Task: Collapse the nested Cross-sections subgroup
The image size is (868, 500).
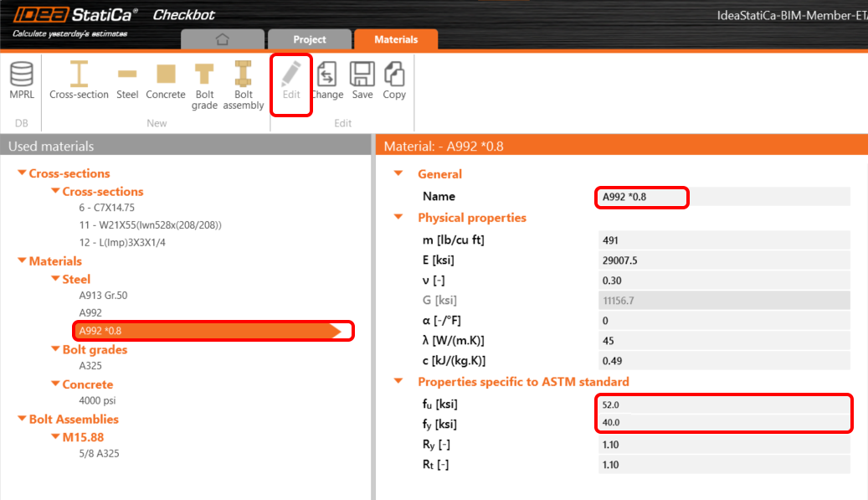Action: coord(54,190)
